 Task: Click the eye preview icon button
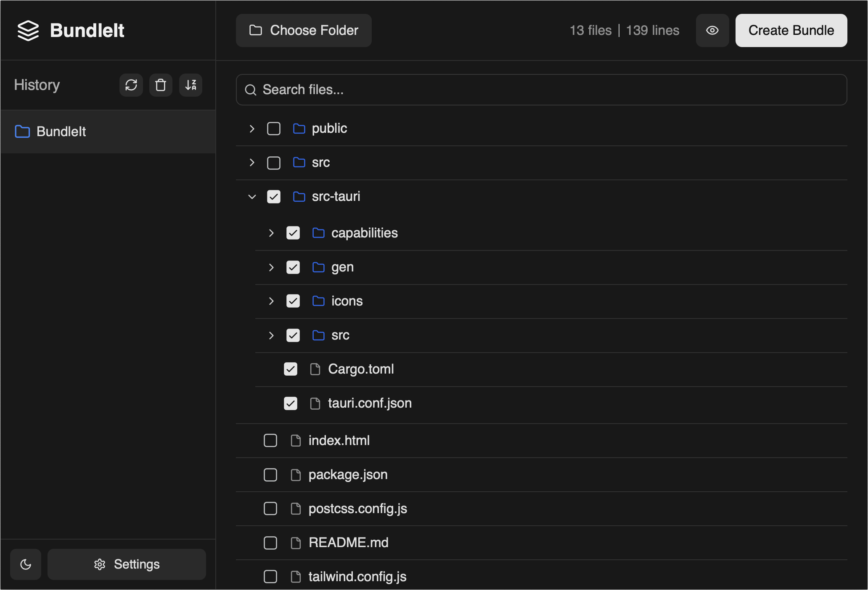(x=712, y=30)
